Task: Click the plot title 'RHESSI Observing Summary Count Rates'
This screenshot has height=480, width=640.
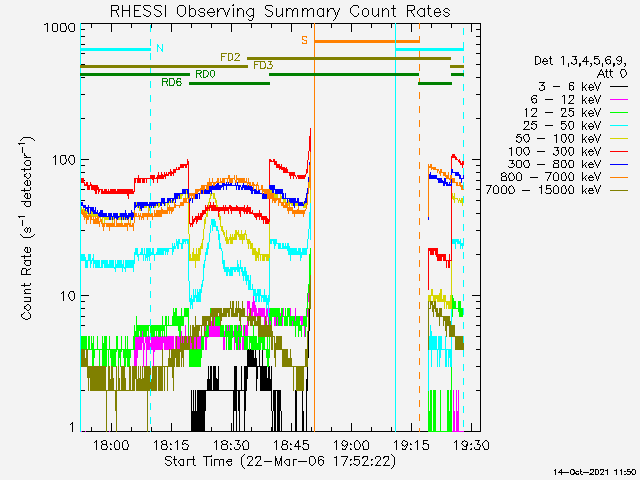Action: (280, 11)
